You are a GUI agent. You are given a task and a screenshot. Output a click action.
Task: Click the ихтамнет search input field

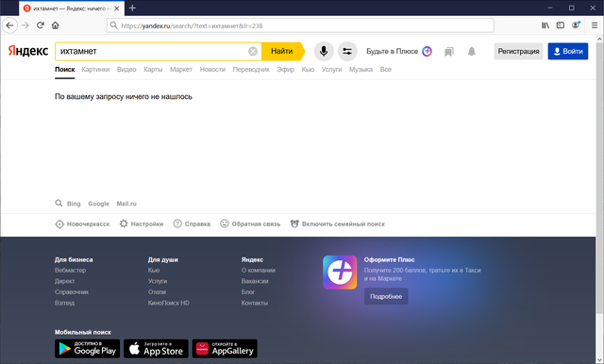(x=152, y=51)
